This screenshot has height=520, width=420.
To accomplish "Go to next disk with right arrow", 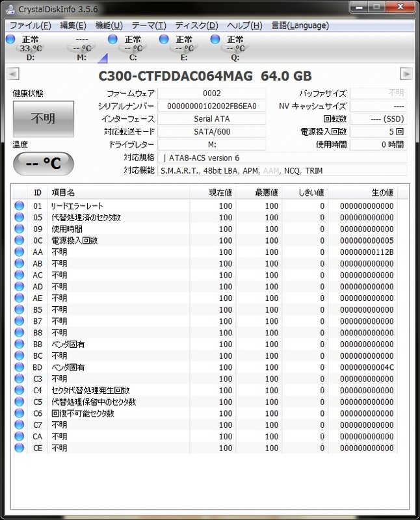I will pyautogui.click(x=406, y=73).
